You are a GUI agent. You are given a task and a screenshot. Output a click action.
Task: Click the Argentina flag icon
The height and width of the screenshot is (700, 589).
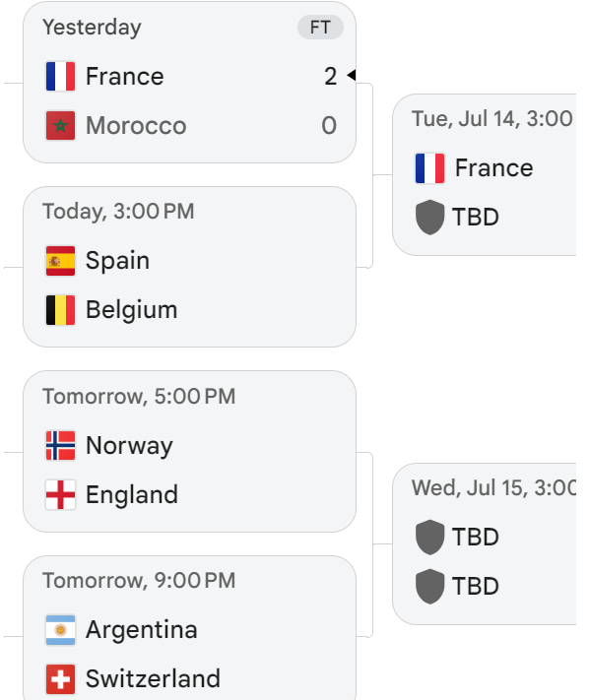(x=60, y=630)
